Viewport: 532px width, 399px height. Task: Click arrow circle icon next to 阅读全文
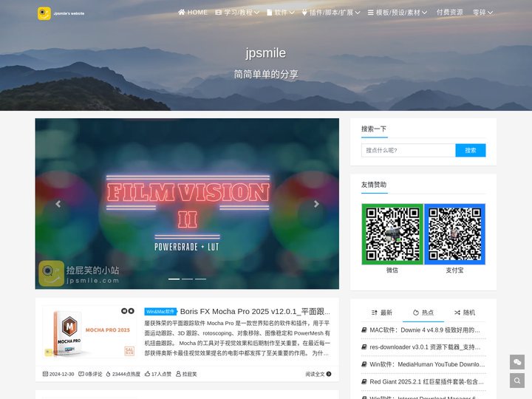[328, 374]
